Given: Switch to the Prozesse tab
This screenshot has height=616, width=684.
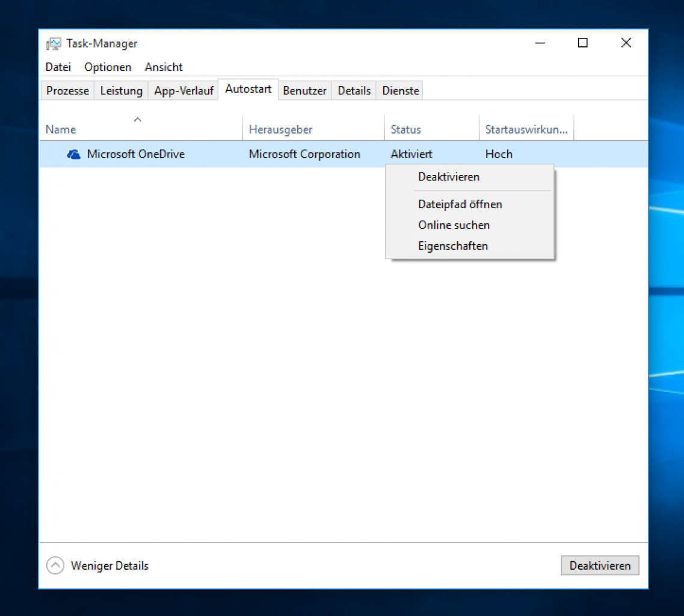Looking at the screenshot, I should 67,91.
